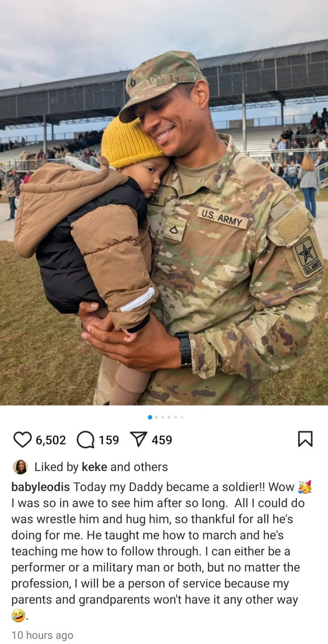328x644 pixels.
Task: Tap the laughing emoji ending the caption
Action: (x=18, y=615)
